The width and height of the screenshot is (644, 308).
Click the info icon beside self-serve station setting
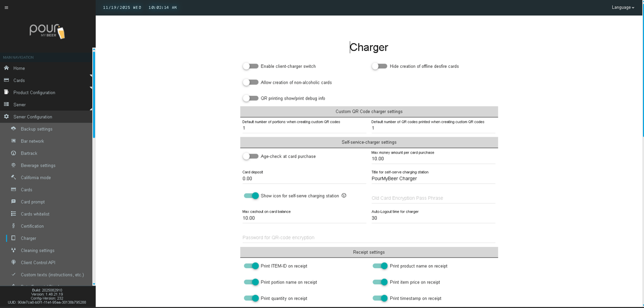click(x=345, y=195)
